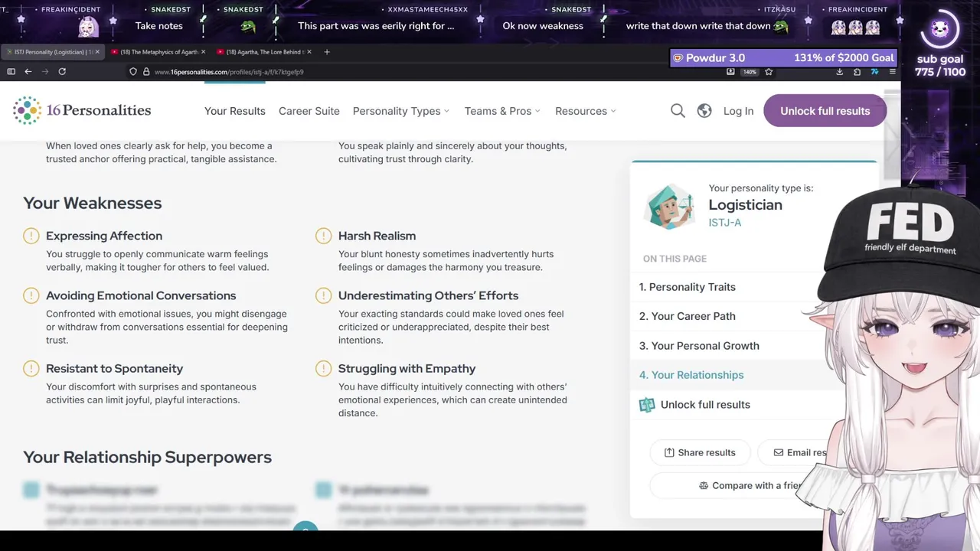This screenshot has height=551, width=980.
Task: Click the 16Personalities logo
Action: [82, 110]
